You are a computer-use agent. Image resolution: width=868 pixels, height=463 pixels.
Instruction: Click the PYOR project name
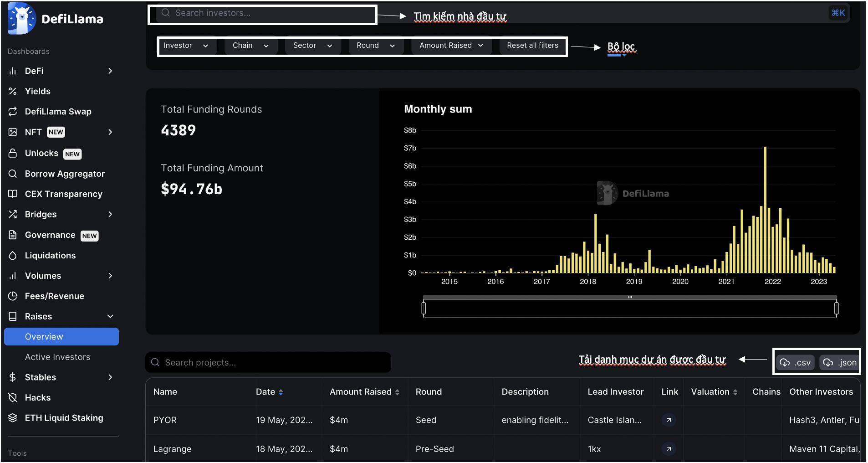[x=165, y=420]
